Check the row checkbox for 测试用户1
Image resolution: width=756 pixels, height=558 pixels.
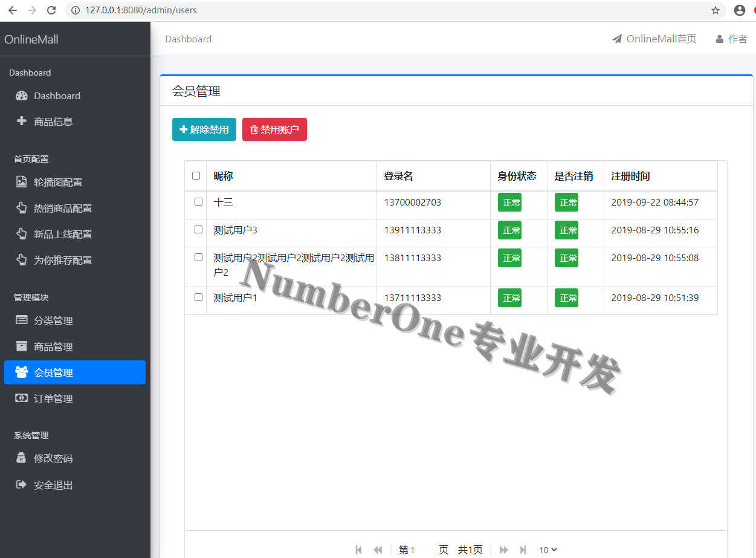pyautogui.click(x=198, y=297)
